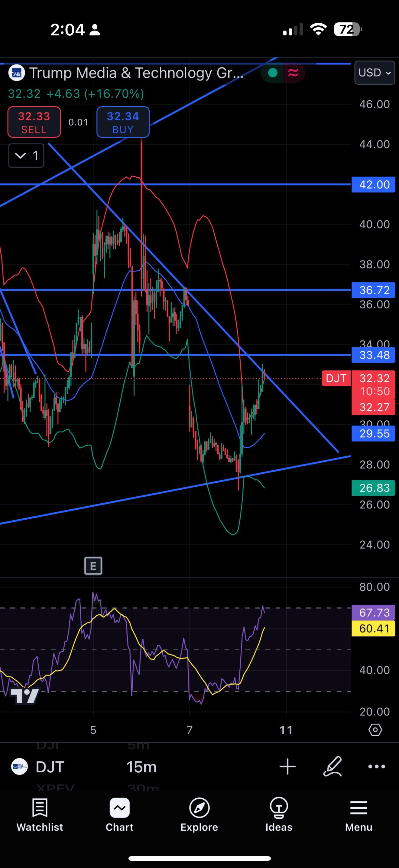Tap the battery indicator in status bar

point(348,30)
